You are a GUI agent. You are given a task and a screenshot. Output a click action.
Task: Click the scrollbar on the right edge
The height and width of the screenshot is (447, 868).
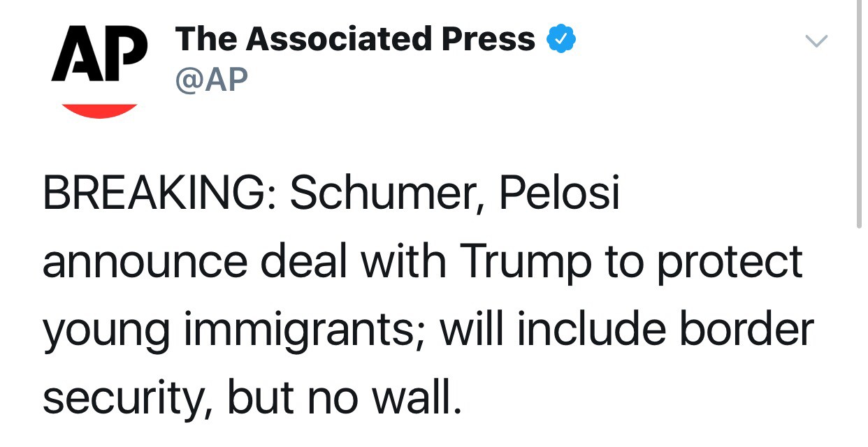pos(859,112)
